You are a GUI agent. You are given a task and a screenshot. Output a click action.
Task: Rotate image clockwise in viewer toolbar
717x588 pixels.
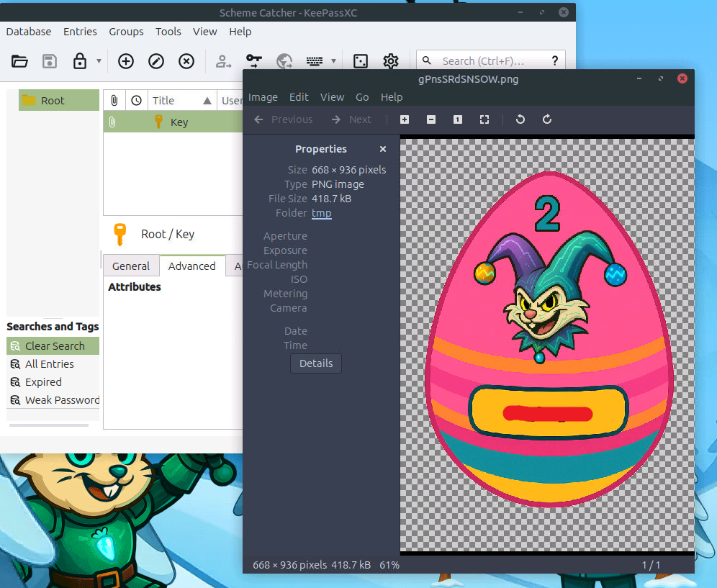pyautogui.click(x=547, y=119)
